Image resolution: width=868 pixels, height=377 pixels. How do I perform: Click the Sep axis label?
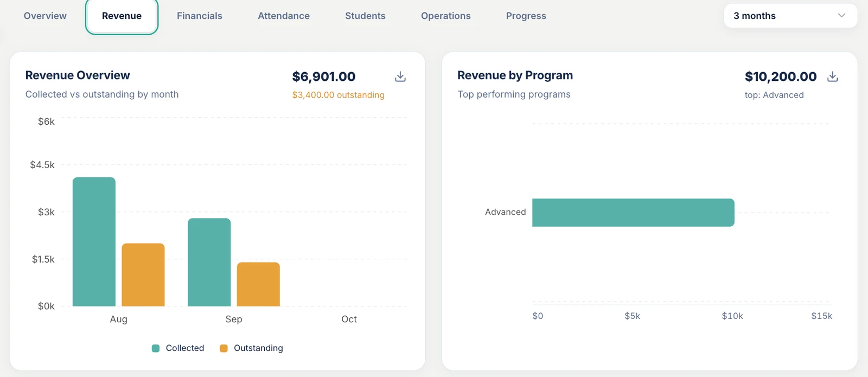pyautogui.click(x=234, y=320)
